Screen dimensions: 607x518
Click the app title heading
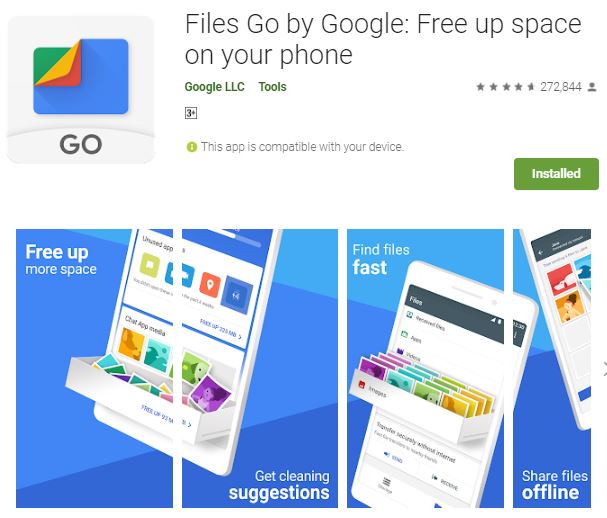(x=383, y=39)
